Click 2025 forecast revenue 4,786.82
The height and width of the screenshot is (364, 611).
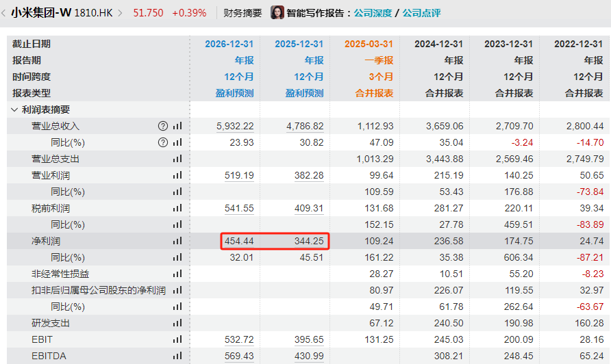pos(305,126)
